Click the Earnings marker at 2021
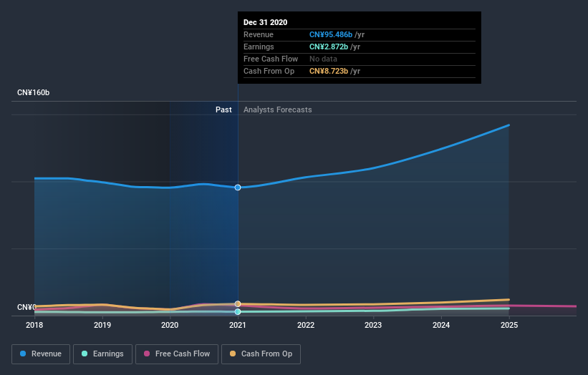 pyautogui.click(x=238, y=312)
